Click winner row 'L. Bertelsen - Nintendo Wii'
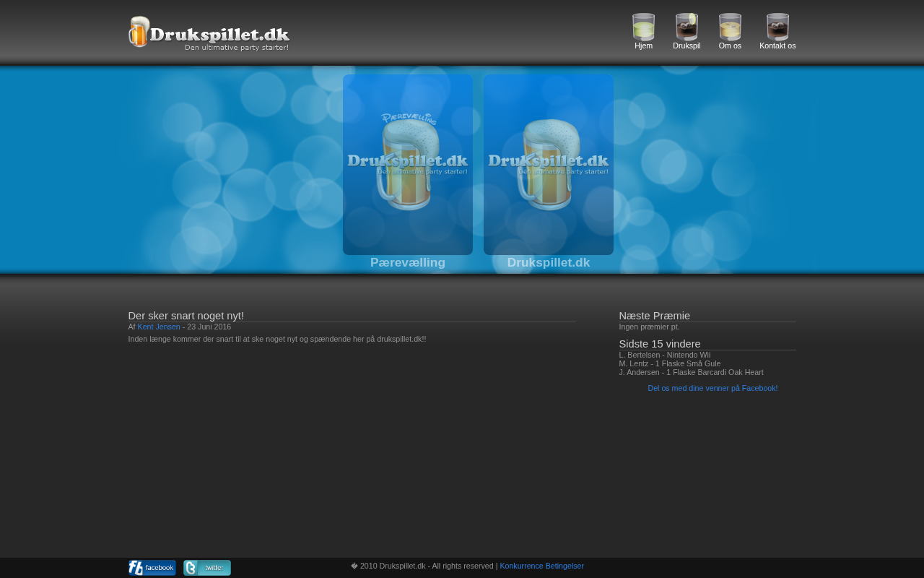Screen dimensions: 924x578 pos(665,355)
